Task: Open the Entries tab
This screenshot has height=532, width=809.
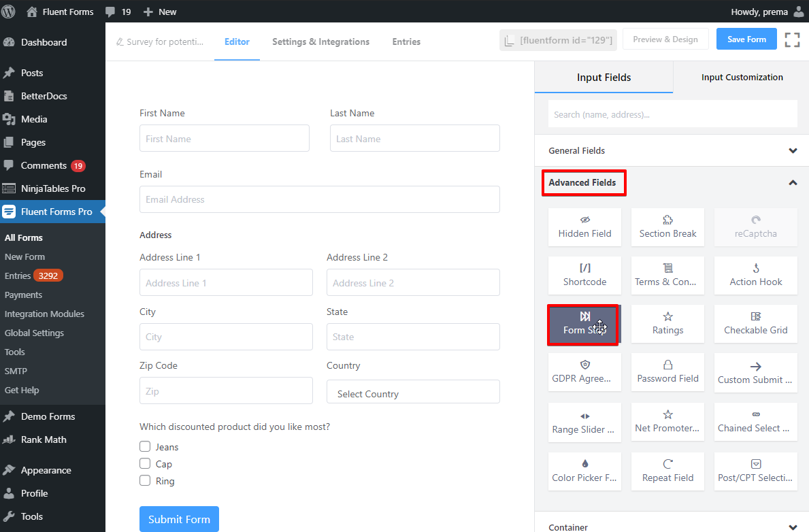Action: [406, 41]
